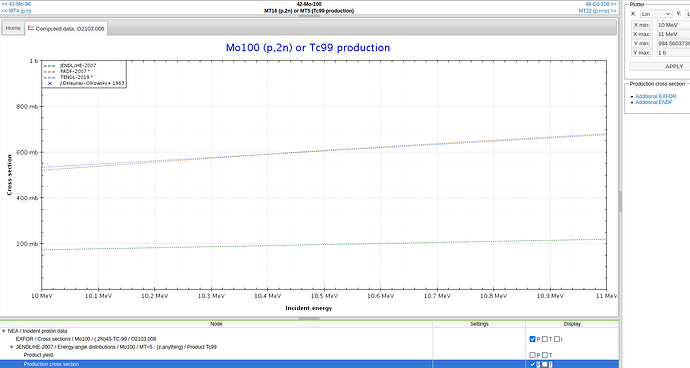The image size is (690, 368).
Task: Click the JENDL/HE-2007 green legend marker
Action: pyautogui.click(x=50, y=66)
